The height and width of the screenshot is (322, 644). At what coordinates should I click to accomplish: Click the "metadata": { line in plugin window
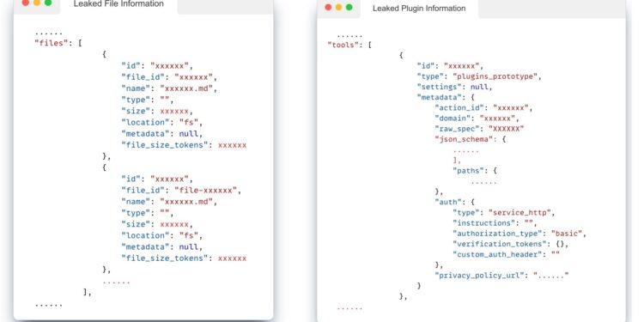click(x=446, y=98)
